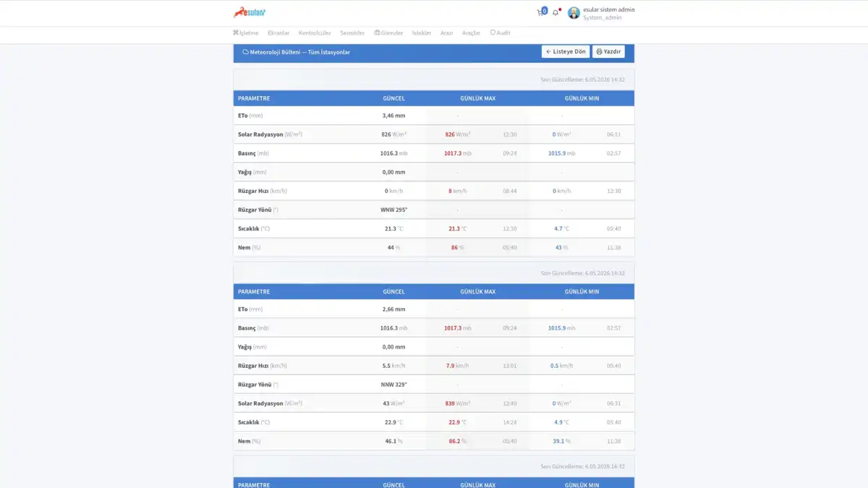
Task: Open the Araçlar menu
Action: [472, 33]
